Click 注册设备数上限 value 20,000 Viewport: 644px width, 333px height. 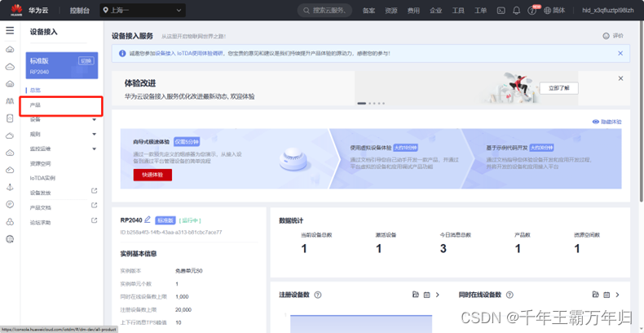[183, 309]
